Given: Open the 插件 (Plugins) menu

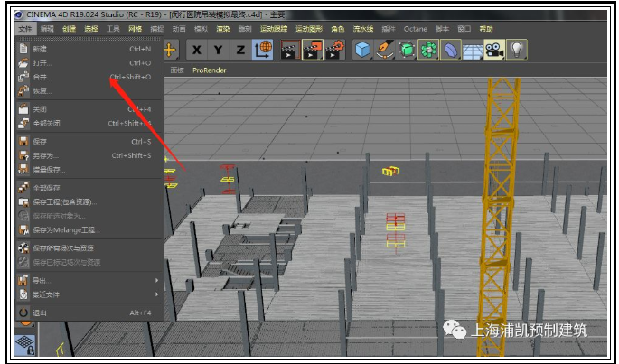Looking at the screenshot, I should (x=388, y=29).
